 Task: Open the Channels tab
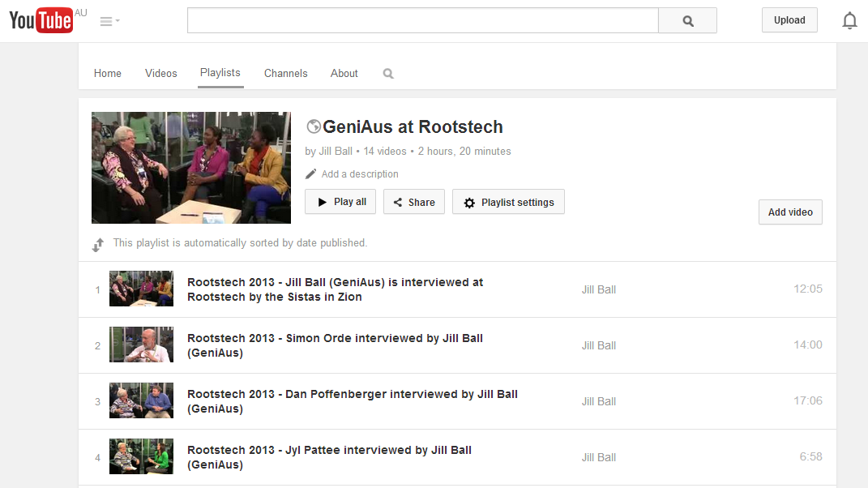point(285,73)
